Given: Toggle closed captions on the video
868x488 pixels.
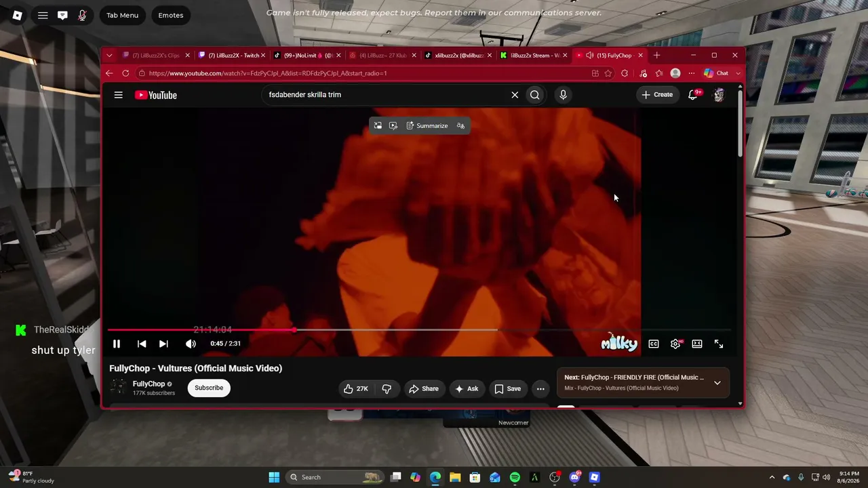Looking at the screenshot, I should [x=654, y=344].
